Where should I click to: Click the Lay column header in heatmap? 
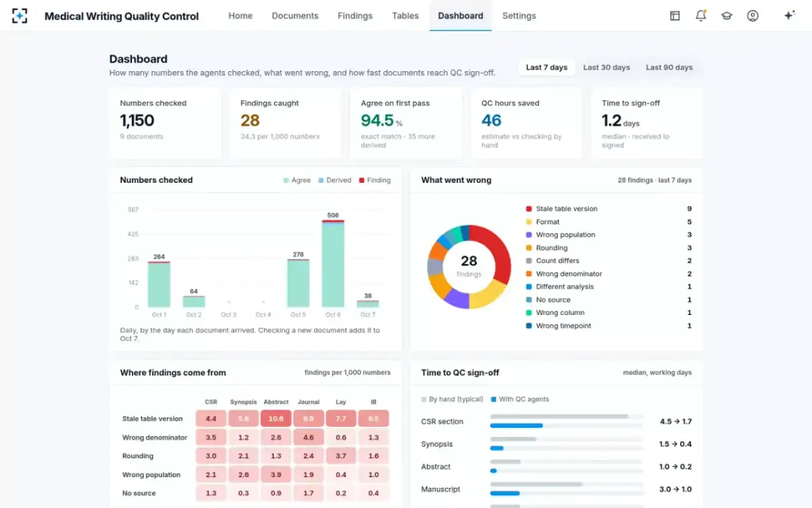click(341, 402)
